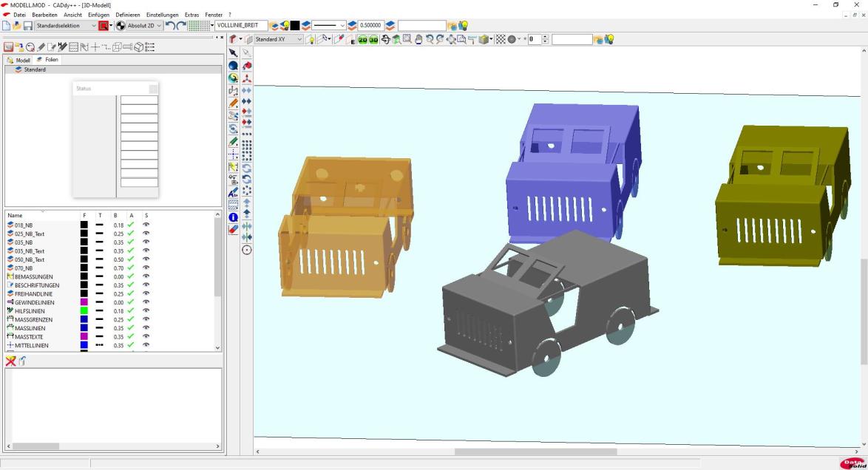Screen dimensions: 868x470
Task: Select the Standard entry in the Folien list
Action: 35,69
